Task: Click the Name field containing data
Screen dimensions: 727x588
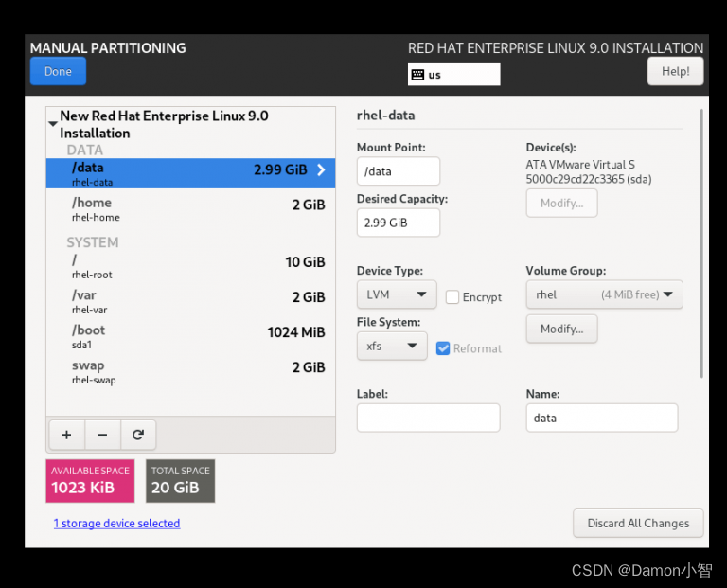Action: pyautogui.click(x=602, y=418)
